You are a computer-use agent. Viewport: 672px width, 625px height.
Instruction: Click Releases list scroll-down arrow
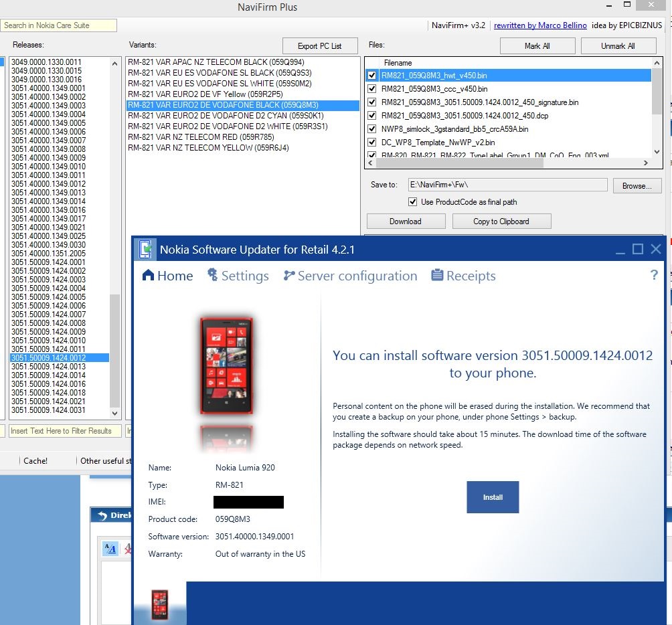[x=114, y=414]
